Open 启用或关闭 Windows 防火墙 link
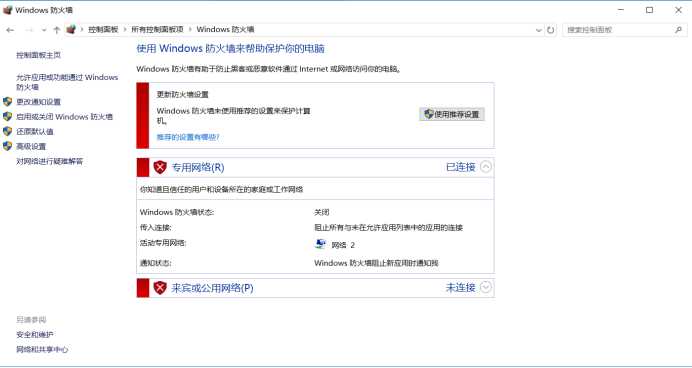Image resolution: width=692 pixels, height=368 pixels. tap(64, 117)
